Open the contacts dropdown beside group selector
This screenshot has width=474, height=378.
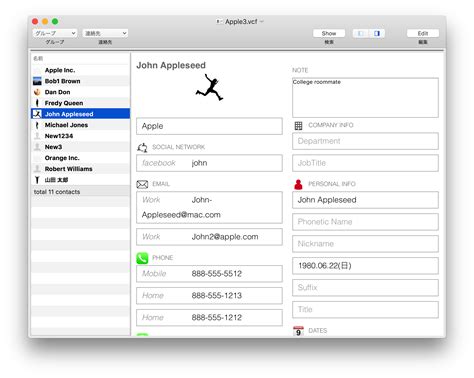point(105,33)
